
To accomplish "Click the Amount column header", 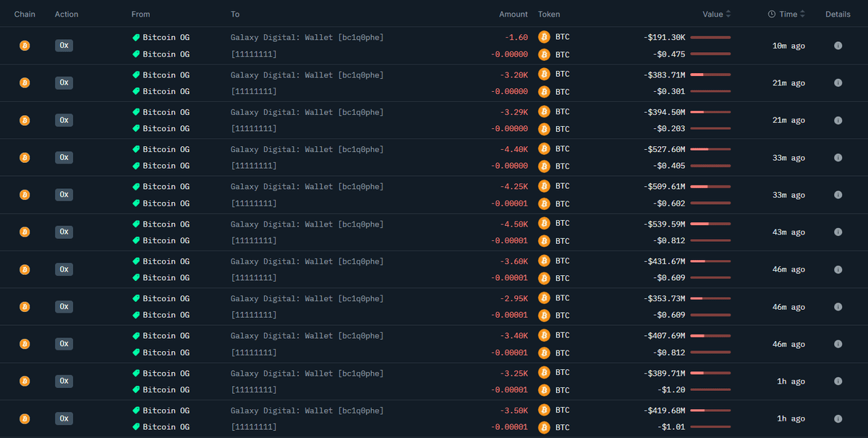I will click(513, 14).
